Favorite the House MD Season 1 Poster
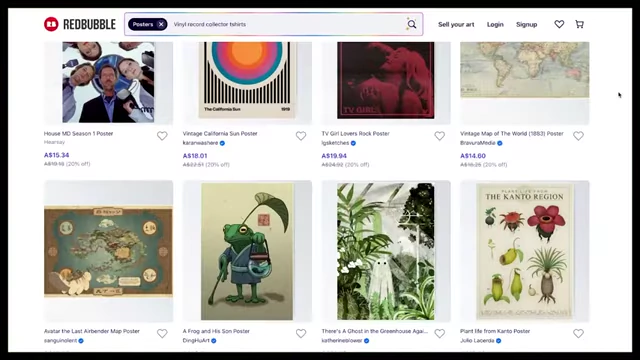This screenshot has width=640, height=360. pos(162,136)
